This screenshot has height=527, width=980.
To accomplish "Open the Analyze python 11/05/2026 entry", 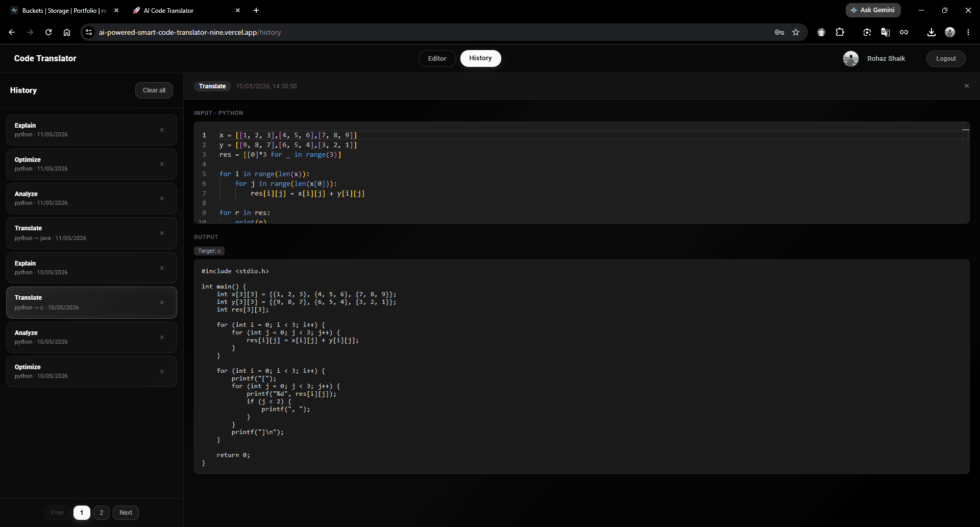I will (91, 198).
